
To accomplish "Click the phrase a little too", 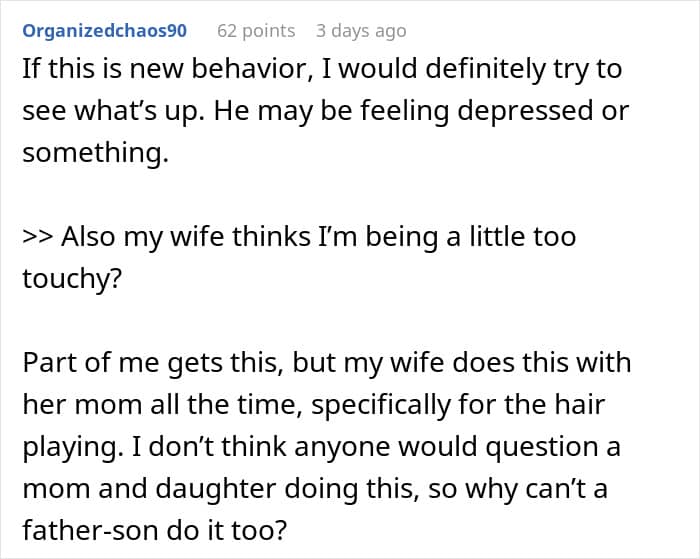I will pyautogui.click(x=511, y=237).
